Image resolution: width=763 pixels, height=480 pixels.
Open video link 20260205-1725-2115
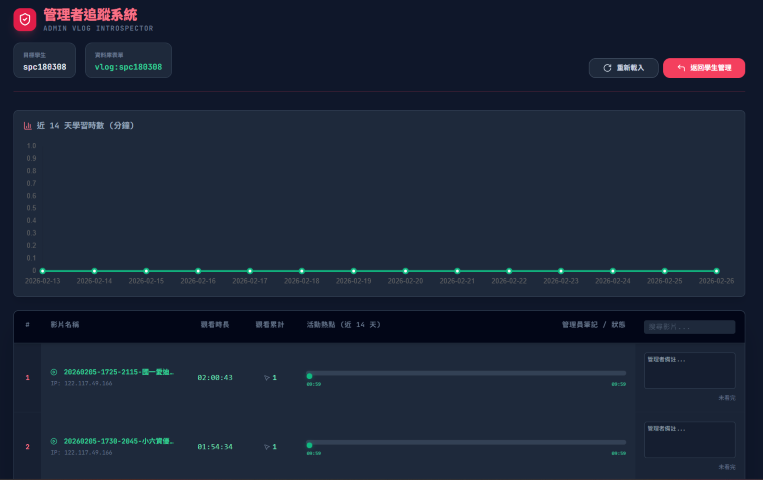[118, 372]
